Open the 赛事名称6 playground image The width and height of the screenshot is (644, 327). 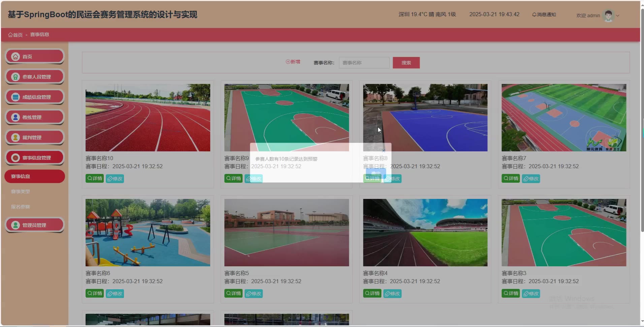point(148,233)
